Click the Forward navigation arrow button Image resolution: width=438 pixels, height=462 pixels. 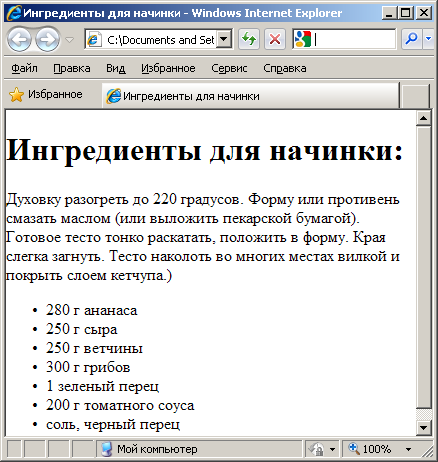click(48, 40)
